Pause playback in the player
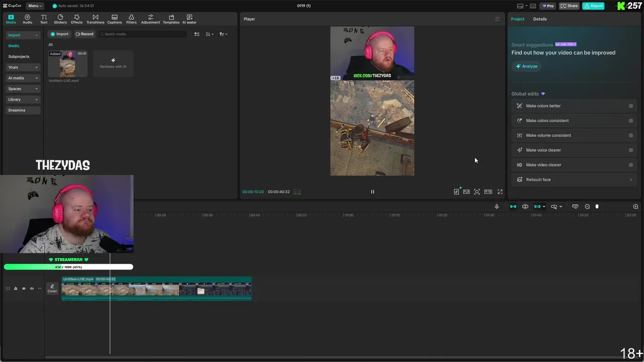The image size is (644, 362). pyautogui.click(x=372, y=192)
